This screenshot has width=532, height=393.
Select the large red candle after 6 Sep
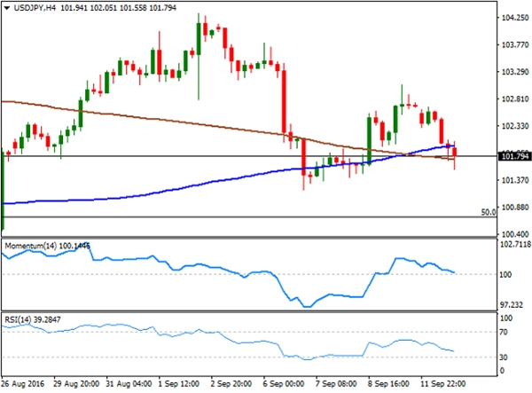pos(284,102)
